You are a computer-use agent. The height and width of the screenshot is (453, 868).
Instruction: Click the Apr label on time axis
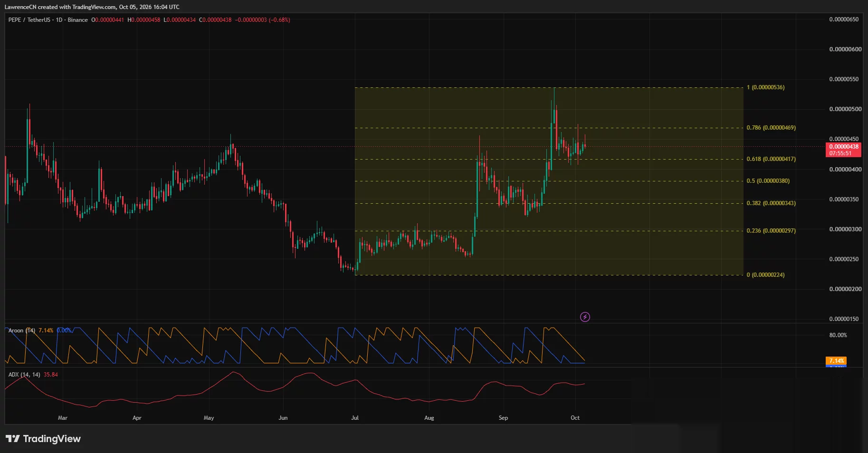pyautogui.click(x=137, y=418)
